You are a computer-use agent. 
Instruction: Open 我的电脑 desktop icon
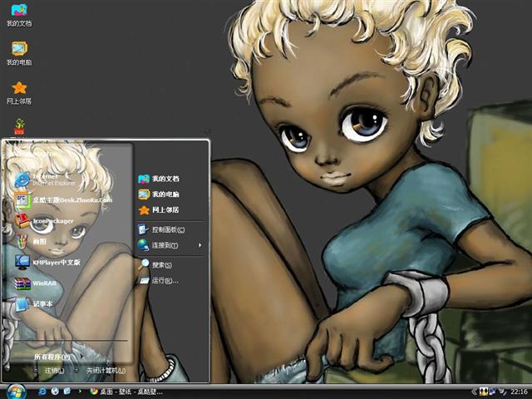pyautogui.click(x=19, y=53)
